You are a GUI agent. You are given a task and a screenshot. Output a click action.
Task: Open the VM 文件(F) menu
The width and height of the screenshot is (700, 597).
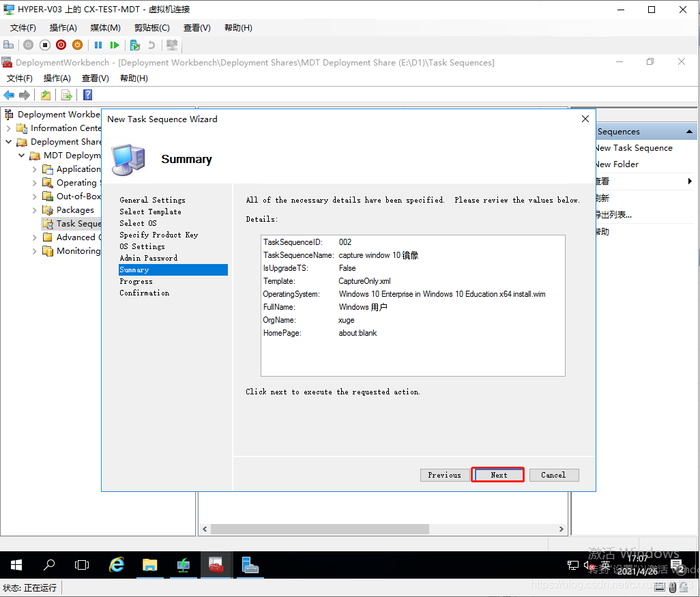pyautogui.click(x=23, y=28)
